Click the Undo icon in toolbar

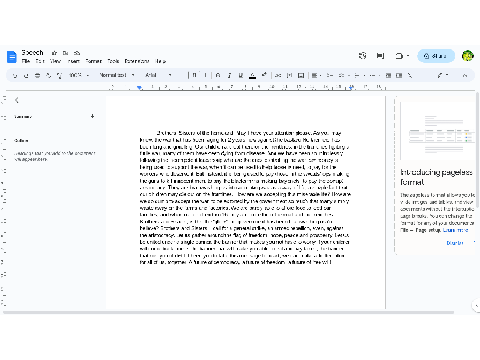point(15,76)
